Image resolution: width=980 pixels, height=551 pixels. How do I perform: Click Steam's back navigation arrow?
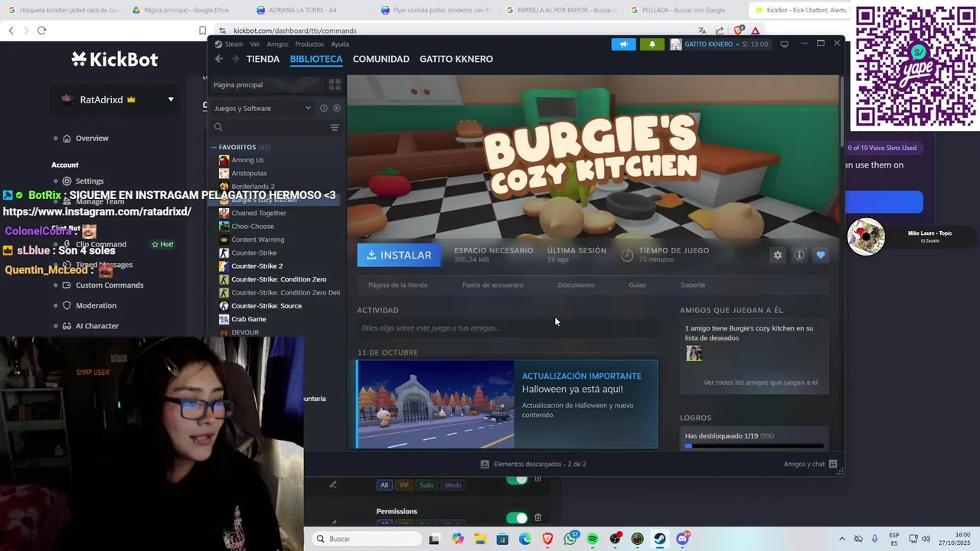(219, 59)
